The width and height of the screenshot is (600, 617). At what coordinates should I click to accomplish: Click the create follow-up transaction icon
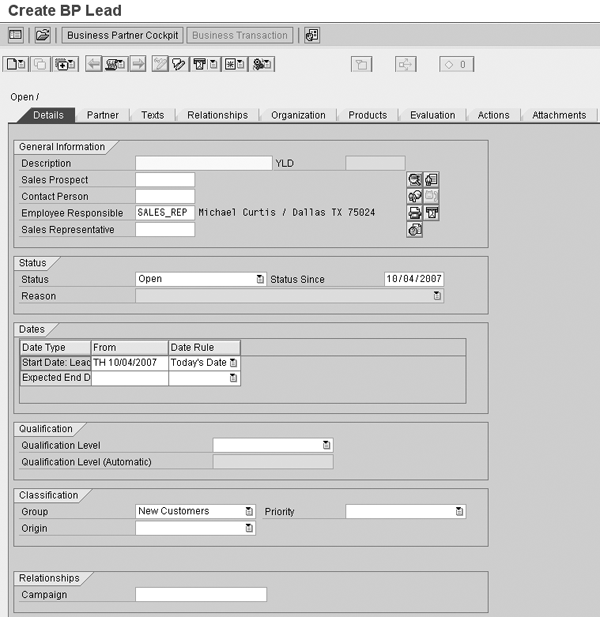[x=65, y=64]
